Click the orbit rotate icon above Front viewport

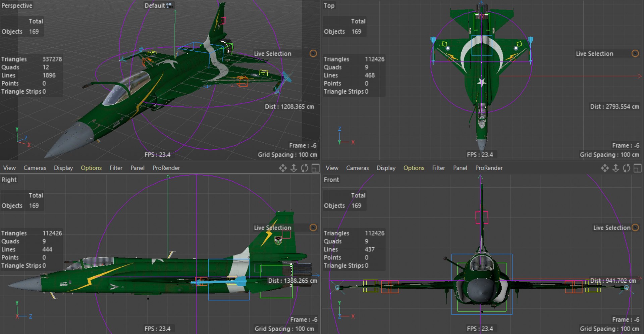(627, 168)
